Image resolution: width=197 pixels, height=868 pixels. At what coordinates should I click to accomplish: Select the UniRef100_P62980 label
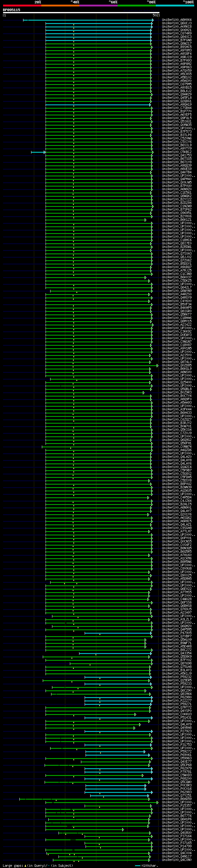(176, 697)
